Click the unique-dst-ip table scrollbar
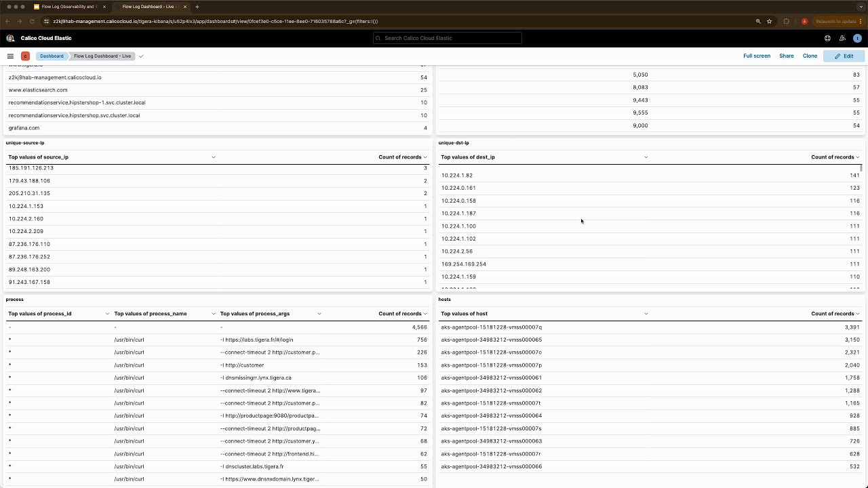Screen dimensions: 868x488 862,167
